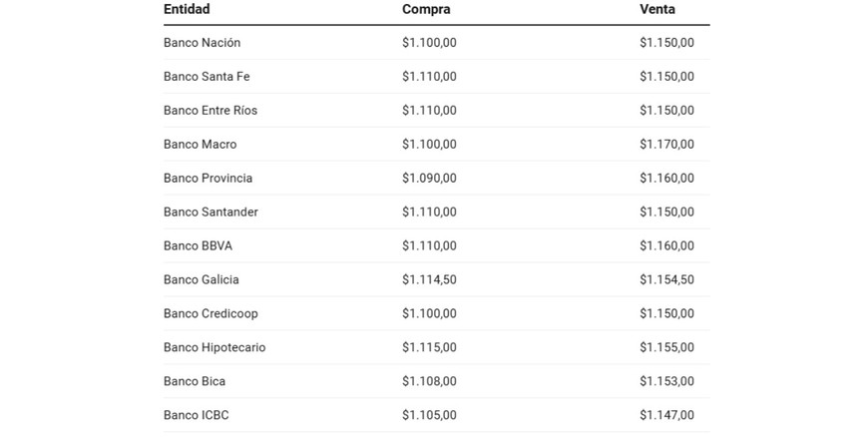Select Banco Hipotecario entity cell

coord(215,348)
